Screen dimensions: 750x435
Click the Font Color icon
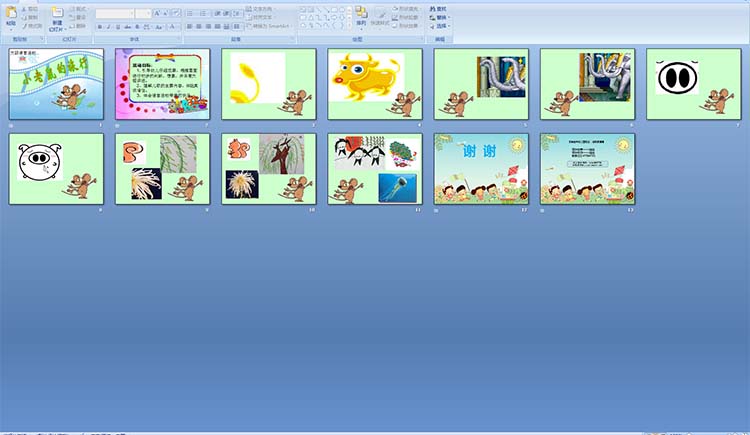173,27
